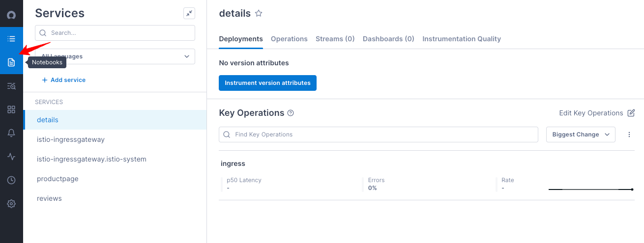Click the help icon beside Key Operations
This screenshot has height=243, width=644.
pos(291,113)
